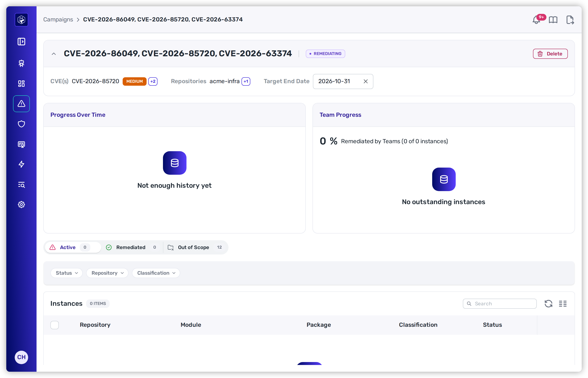Open the agent robot sidebar icon
This screenshot has height=378, width=588.
21,63
